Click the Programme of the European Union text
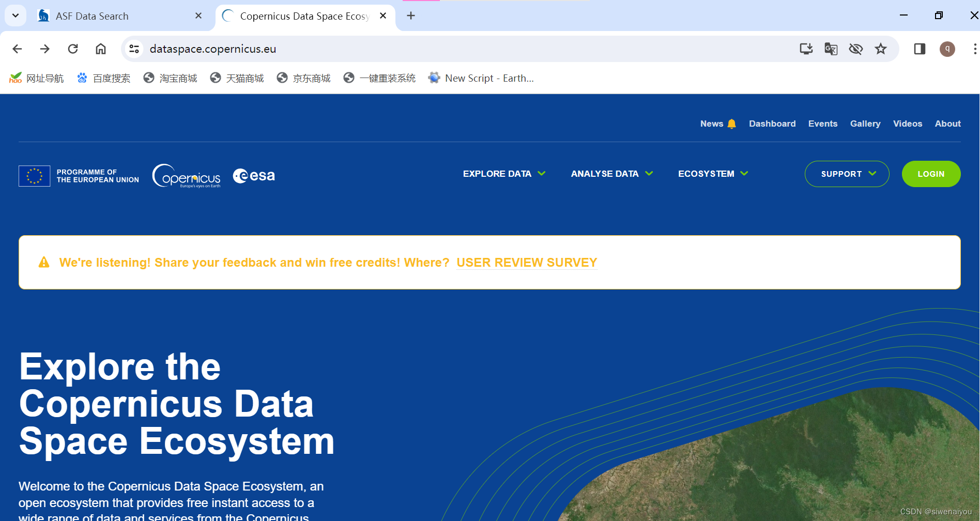Image resolution: width=980 pixels, height=521 pixels. coord(98,176)
